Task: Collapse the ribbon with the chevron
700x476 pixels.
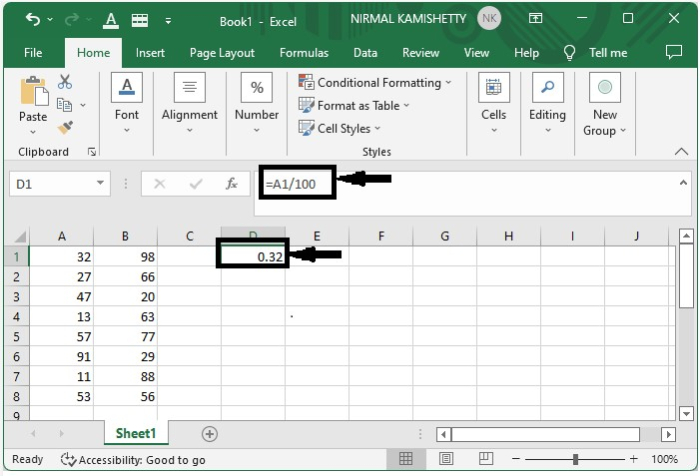Action: (x=681, y=152)
